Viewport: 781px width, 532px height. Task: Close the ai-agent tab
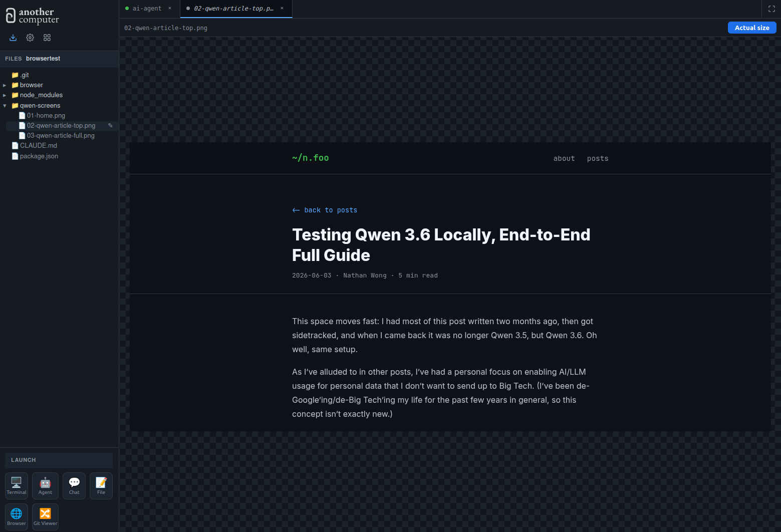click(170, 8)
